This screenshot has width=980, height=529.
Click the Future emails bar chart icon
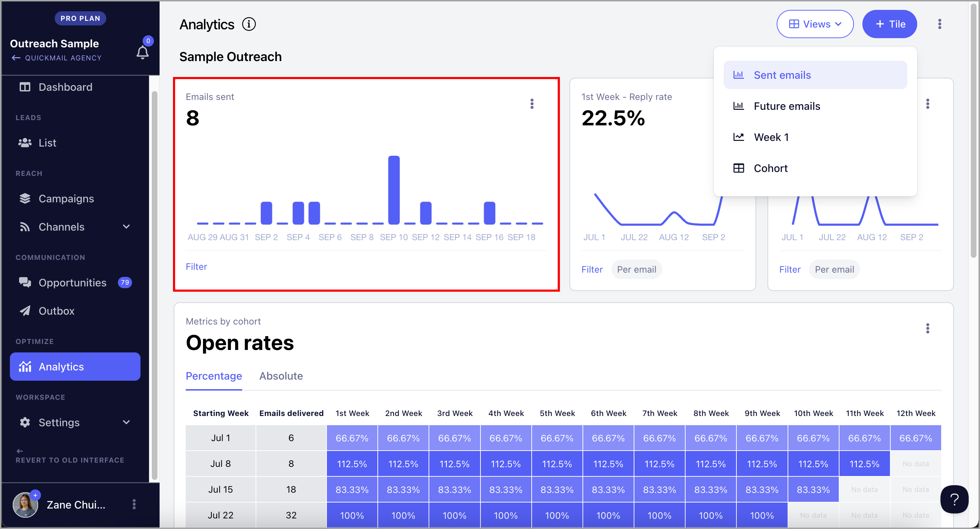(739, 106)
